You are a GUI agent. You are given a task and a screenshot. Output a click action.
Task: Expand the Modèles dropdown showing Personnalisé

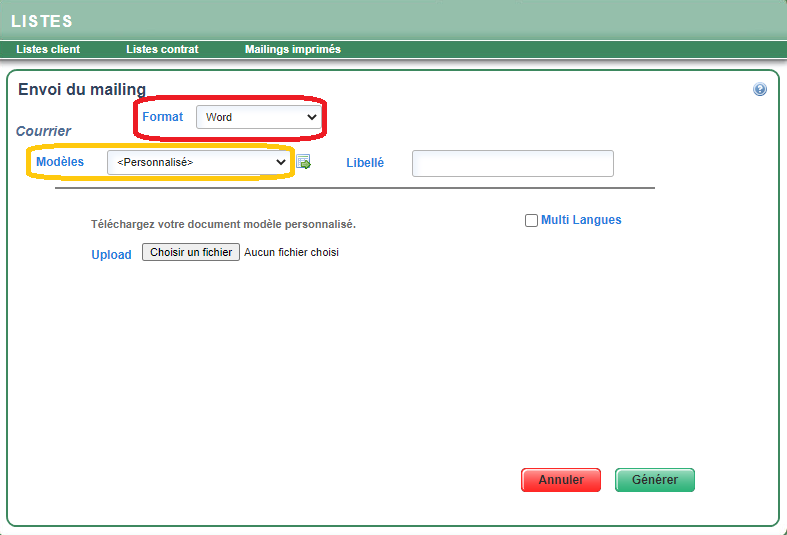point(198,162)
